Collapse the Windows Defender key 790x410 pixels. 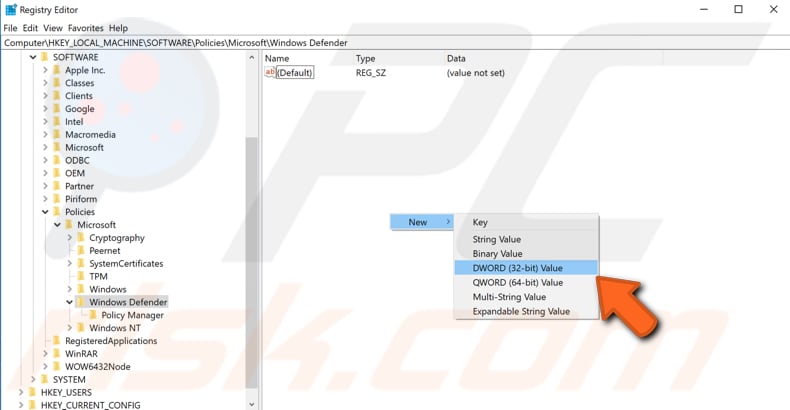pos(70,302)
